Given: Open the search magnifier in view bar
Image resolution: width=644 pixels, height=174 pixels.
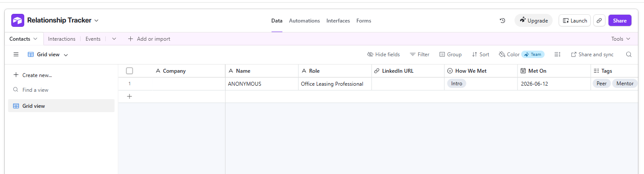Looking at the screenshot, I should coord(629,55).
